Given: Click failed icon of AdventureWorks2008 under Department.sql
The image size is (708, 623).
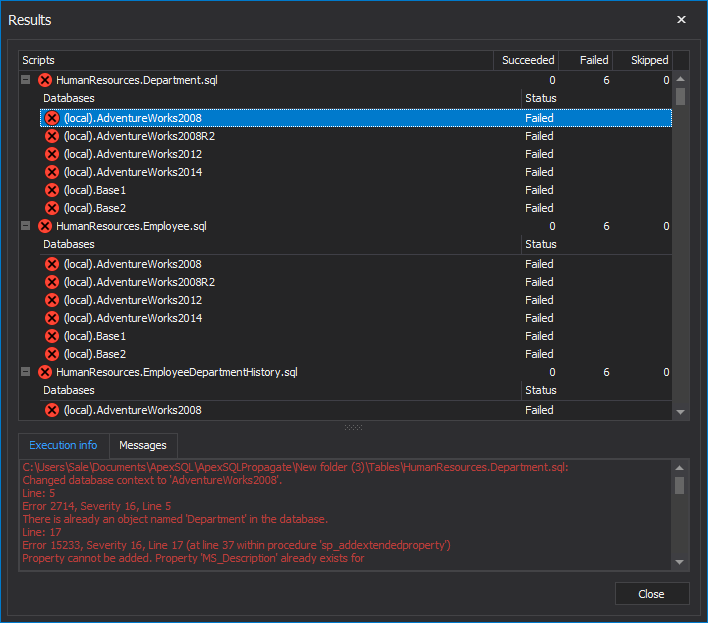Looking at the screenshot, I should click(52, 118).
